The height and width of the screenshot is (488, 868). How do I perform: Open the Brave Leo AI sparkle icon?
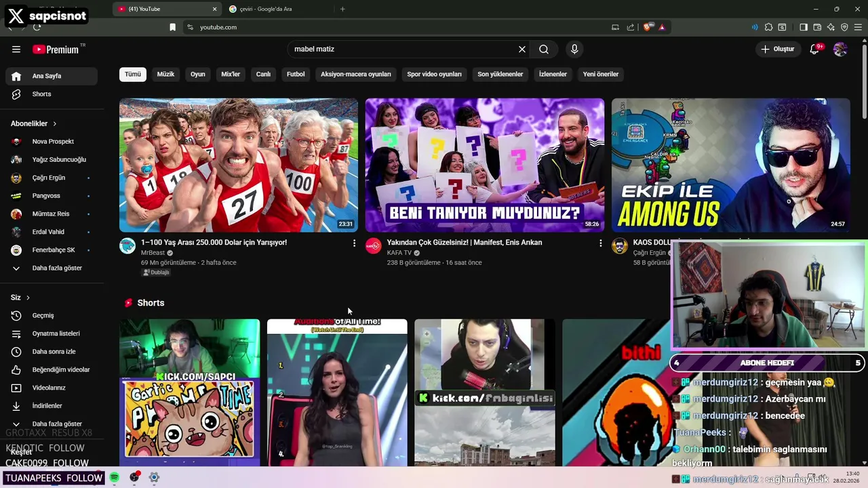pyautogui.click(x=831, y=27)
